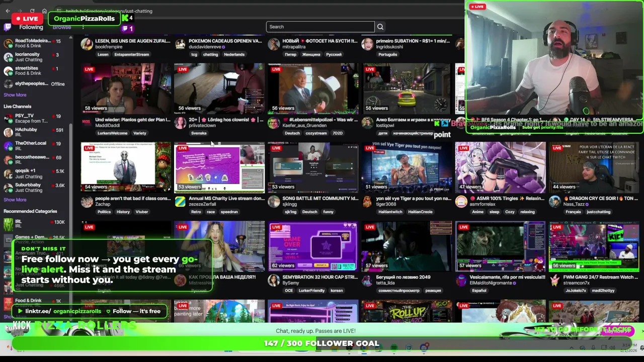Reload the page with the browser refresh icon
644x362 pixels.
click(x=32, y=11)
